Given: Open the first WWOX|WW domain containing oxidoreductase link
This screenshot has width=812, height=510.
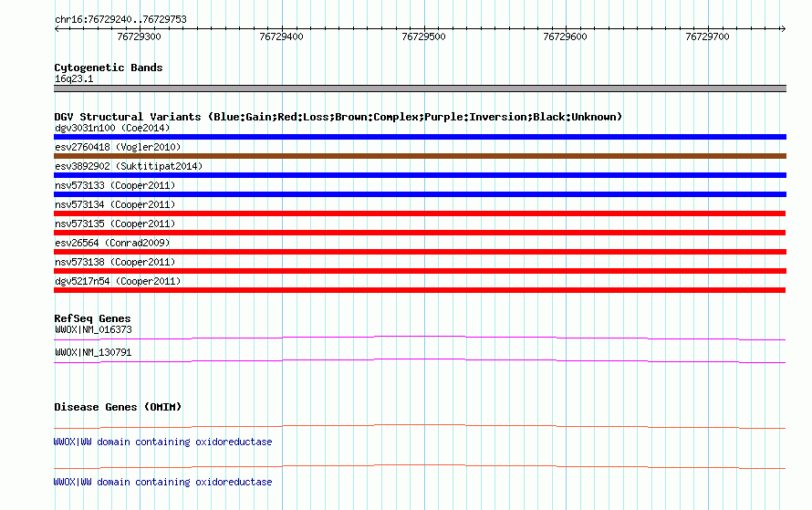Looking at the screenshot, I should pyautogui.click(x=162, y=442).
